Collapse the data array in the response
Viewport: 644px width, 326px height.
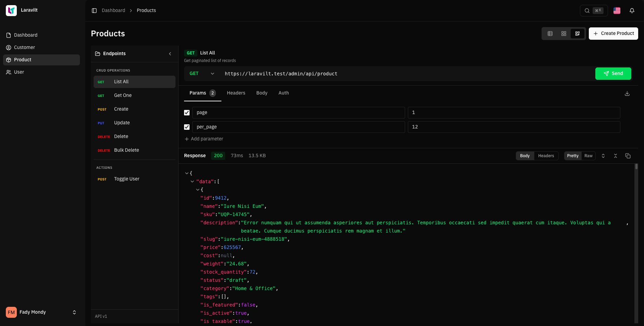(192, 181)
